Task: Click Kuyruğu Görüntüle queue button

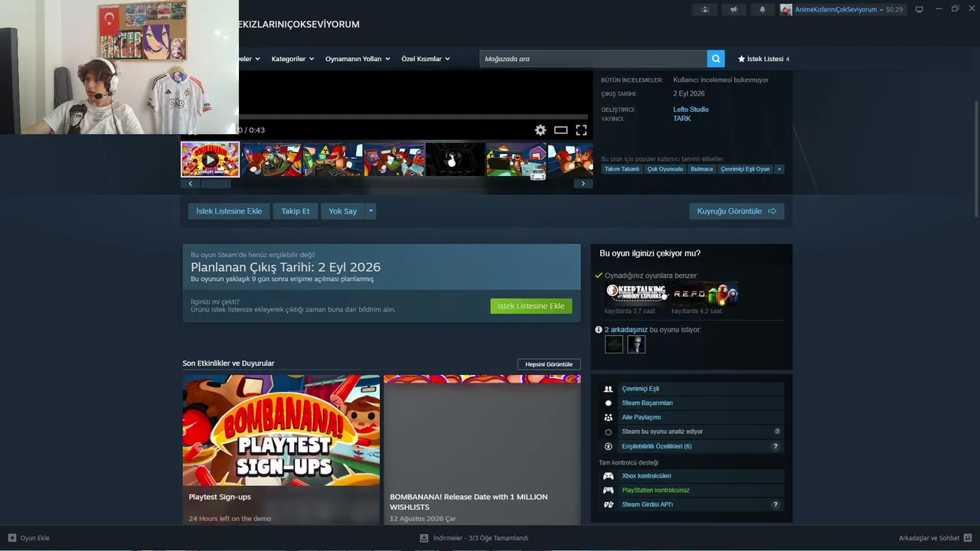Action: click(737, 211)
